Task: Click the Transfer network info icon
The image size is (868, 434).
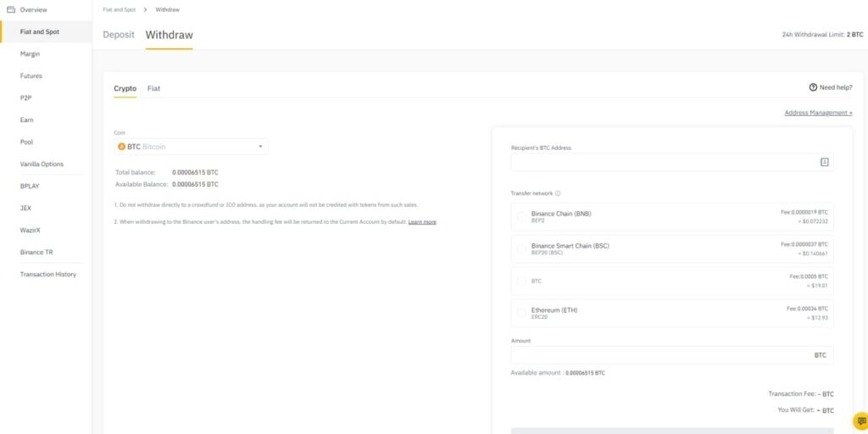Action: tap(558, 194)
